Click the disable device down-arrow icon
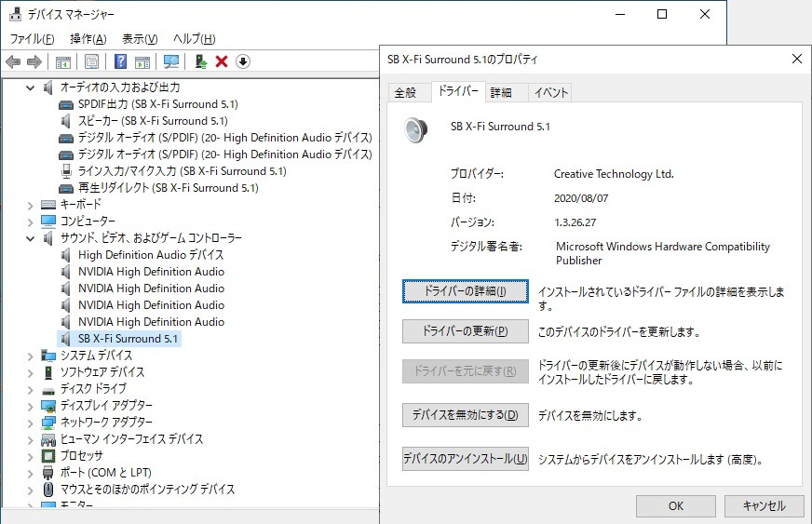The image size is (812, 524). [243, 61]
